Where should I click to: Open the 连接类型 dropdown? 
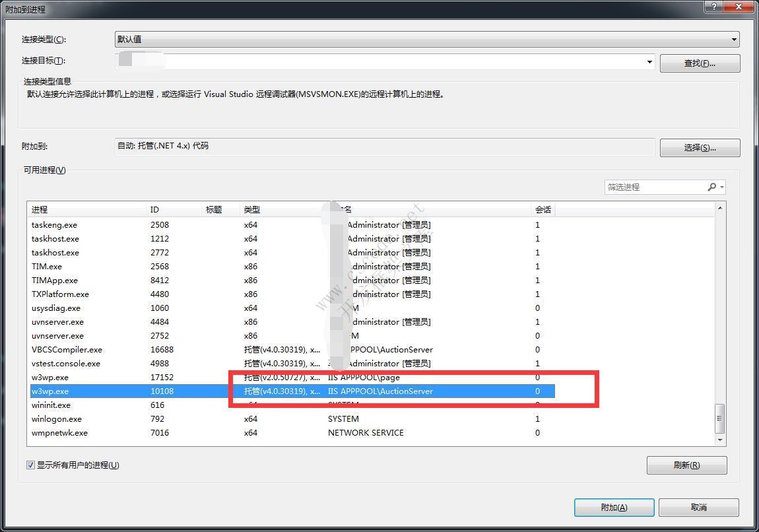734,40
